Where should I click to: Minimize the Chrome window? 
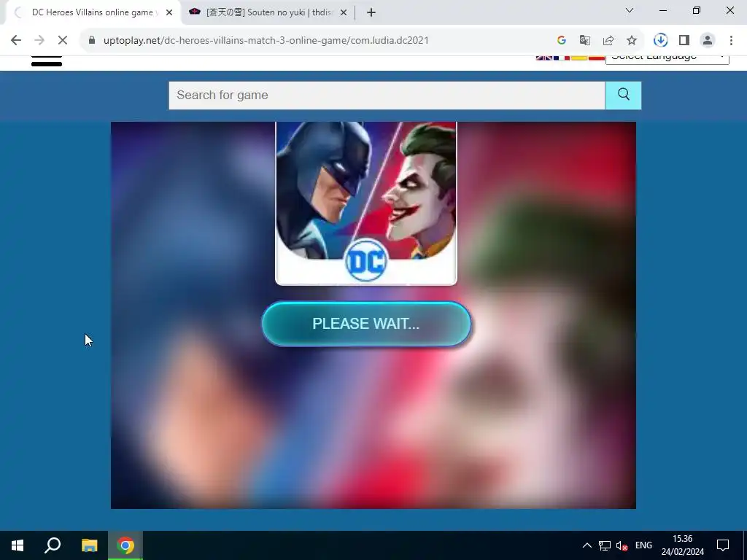(662, 10)
